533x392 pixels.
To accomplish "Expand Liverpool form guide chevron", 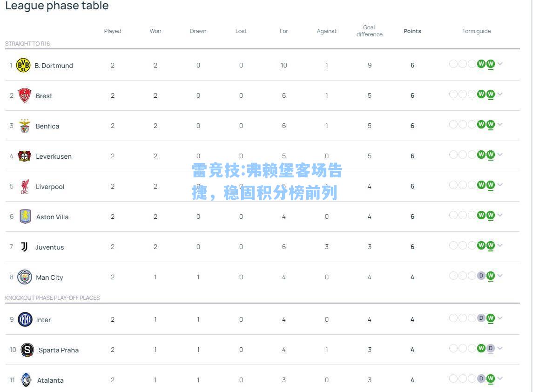I will click(x=500, y=185).
